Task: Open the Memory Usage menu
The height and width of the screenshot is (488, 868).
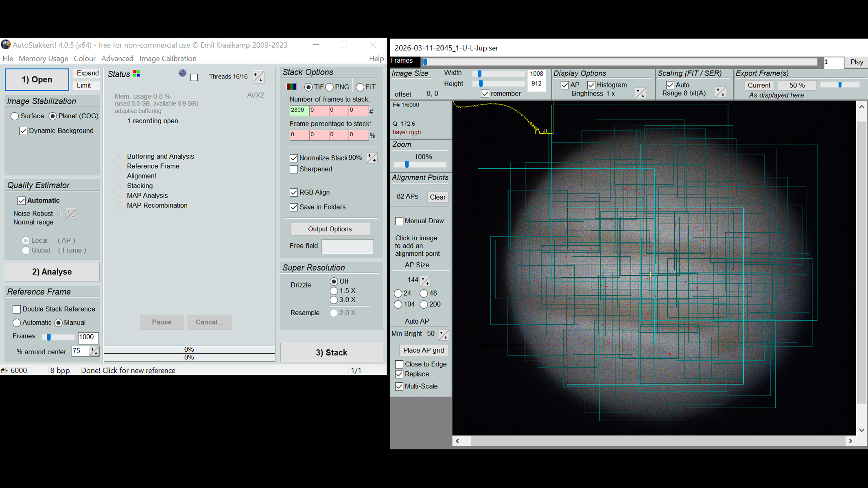Action: 44,59
